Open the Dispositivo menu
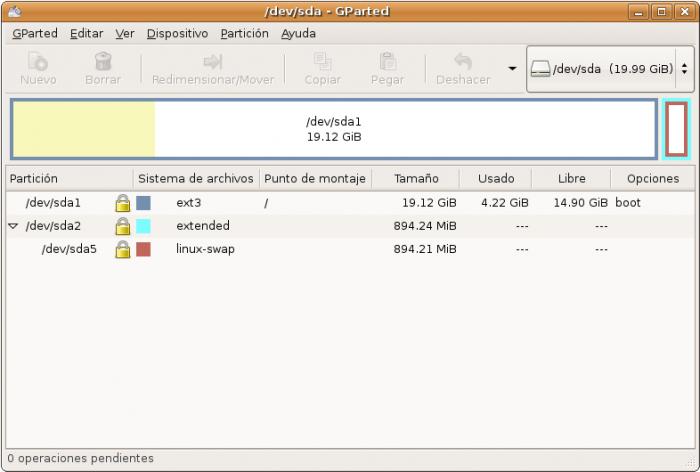This screenshot has width=700, height=472. (177, 33)
